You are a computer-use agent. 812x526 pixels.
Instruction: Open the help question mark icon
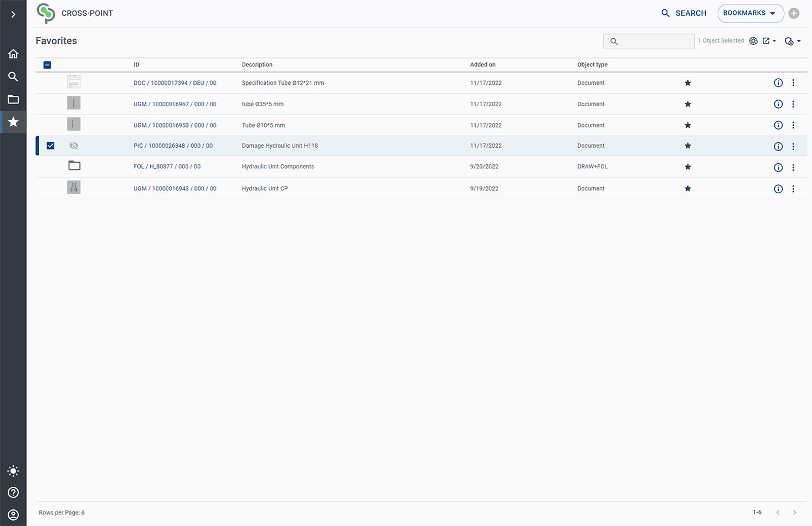pos(13,493)
